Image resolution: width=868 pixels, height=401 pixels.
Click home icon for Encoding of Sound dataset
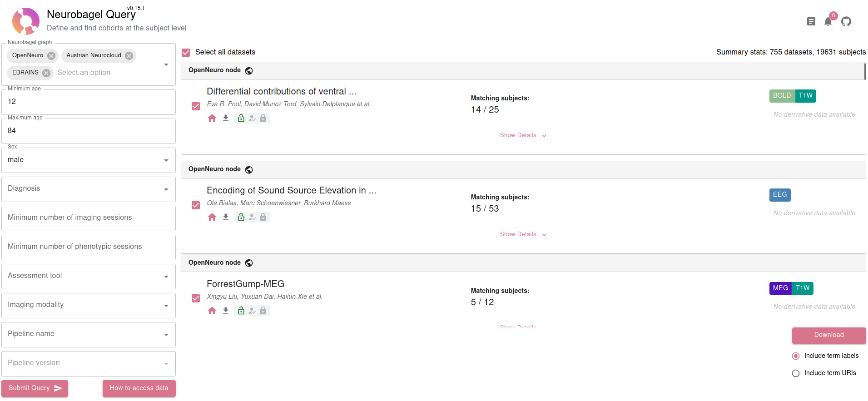(212, 217)
